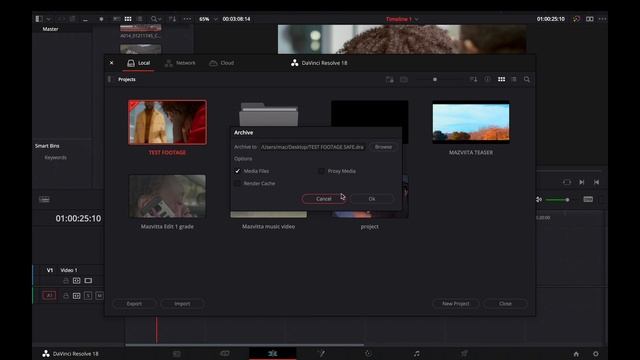Switch Project Manager to list view

[514, 79]
